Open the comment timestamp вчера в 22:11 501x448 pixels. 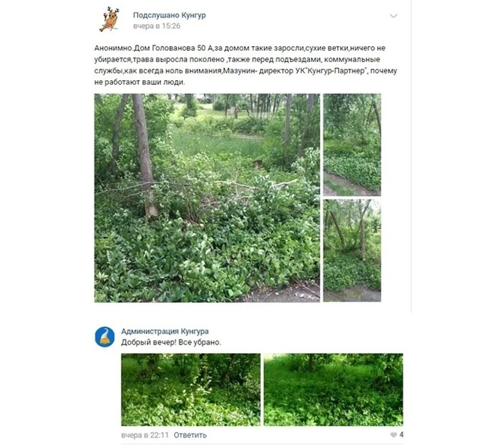pyautogui.click(x=145, y=435)
